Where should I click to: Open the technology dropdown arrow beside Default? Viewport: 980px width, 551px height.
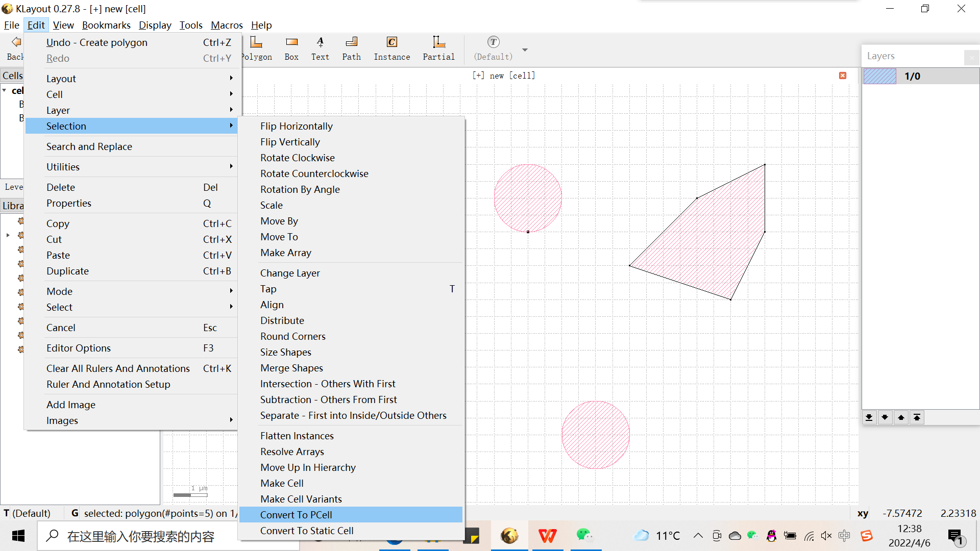coord(525,50)
